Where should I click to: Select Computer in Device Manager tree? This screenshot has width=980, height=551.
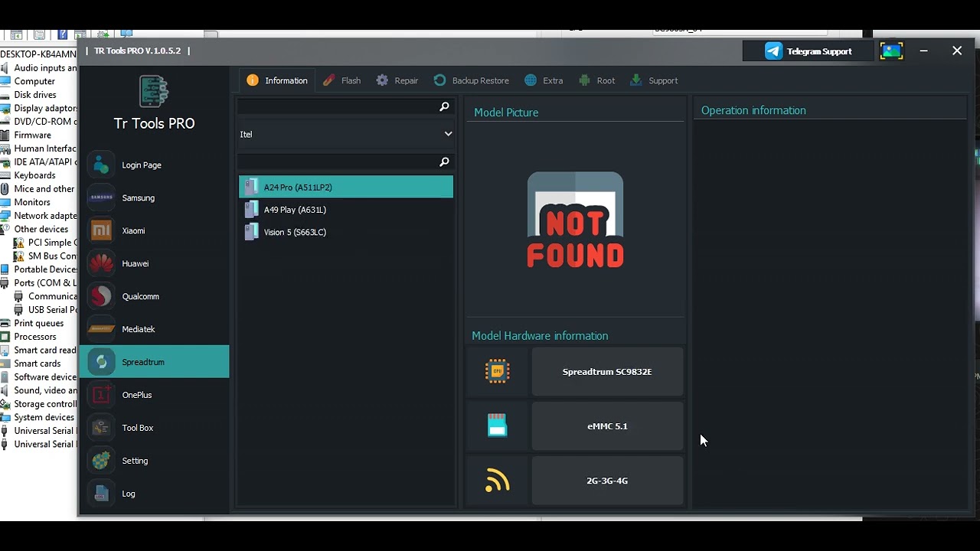tap(34, 81)
